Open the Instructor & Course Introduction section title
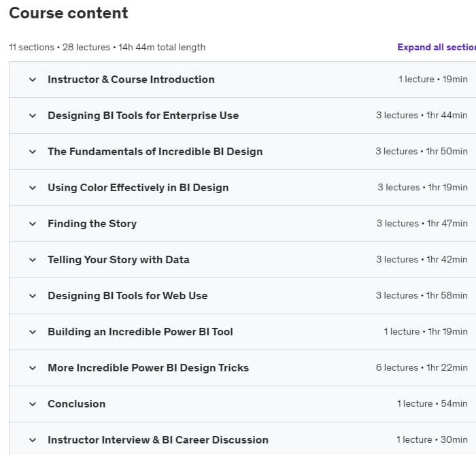476x455 pixels. (131, 79)
